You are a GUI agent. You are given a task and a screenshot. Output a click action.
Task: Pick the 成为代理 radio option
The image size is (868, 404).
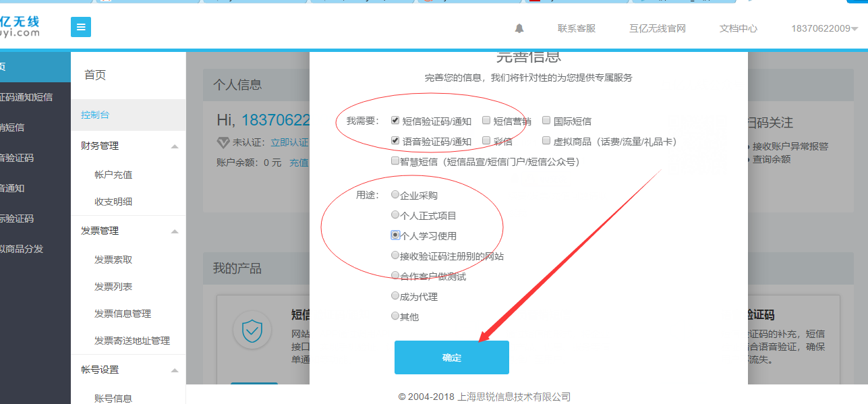tap(395, 295)
